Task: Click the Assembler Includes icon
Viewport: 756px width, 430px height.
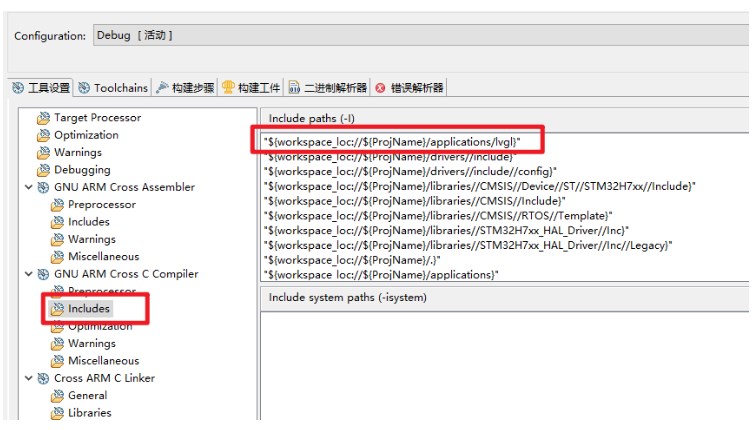Action: click(x=57, y=222)
